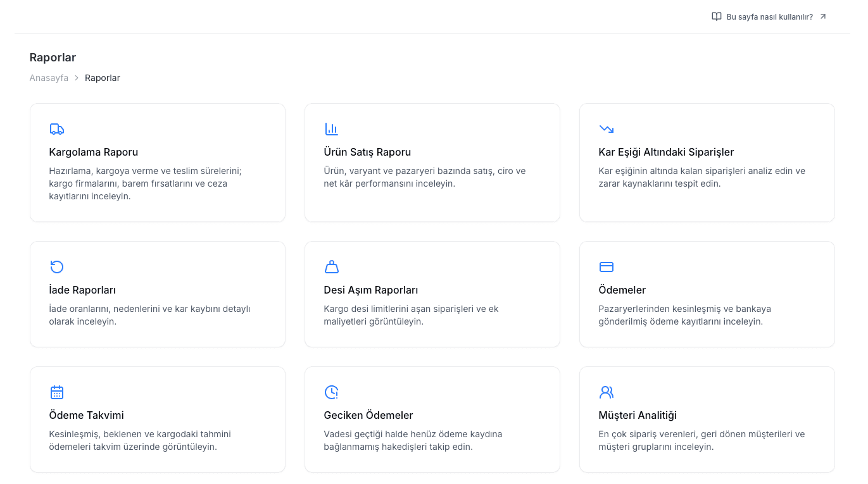Open the Kargolama Raporu title
The image size is (868, 484).
pyautogui.click(x=94, y=152)
